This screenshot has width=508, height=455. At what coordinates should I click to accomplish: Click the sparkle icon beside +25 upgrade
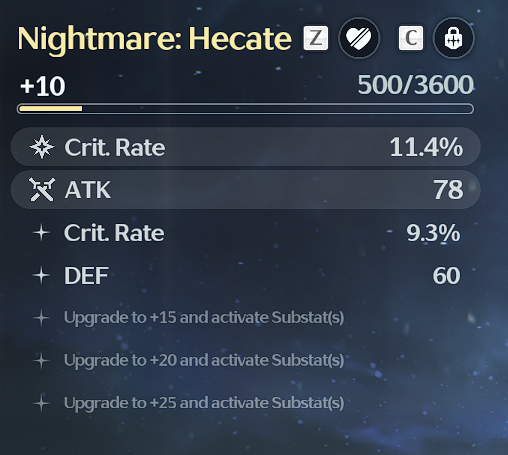[41, 403]
